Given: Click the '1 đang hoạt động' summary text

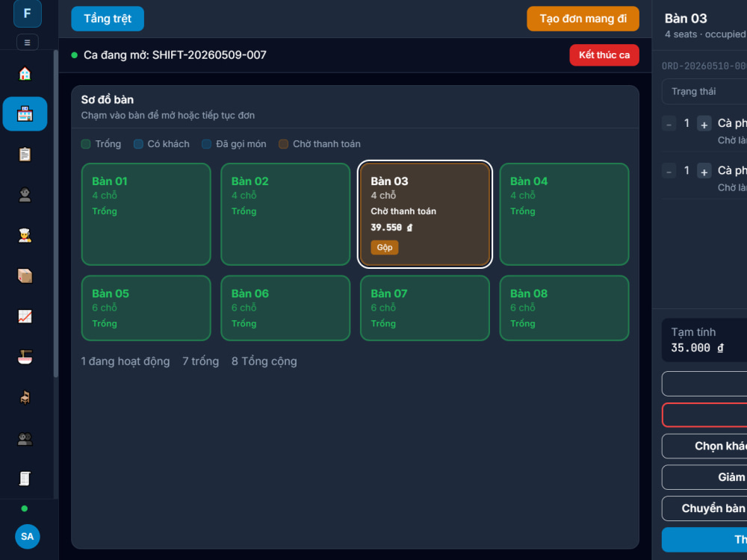Looking at the screenshot, I should click(125, 361).
